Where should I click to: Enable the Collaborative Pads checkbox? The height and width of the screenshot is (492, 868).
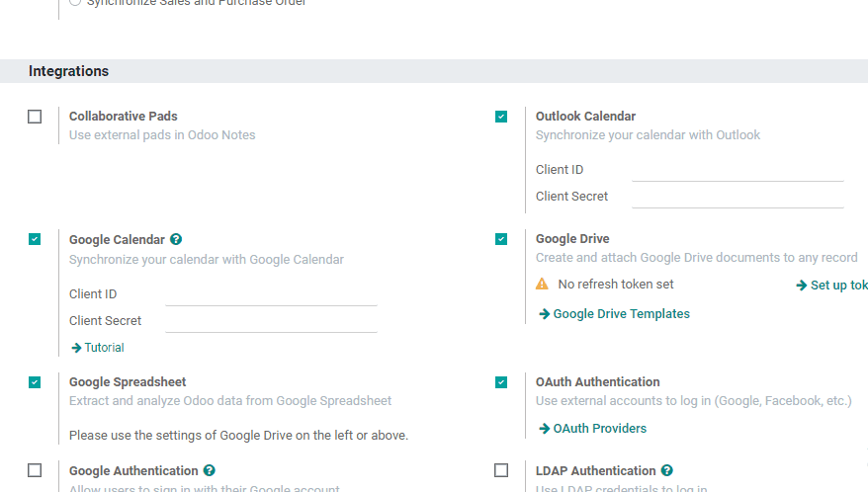pyautogui.click(x=35, y=117)
